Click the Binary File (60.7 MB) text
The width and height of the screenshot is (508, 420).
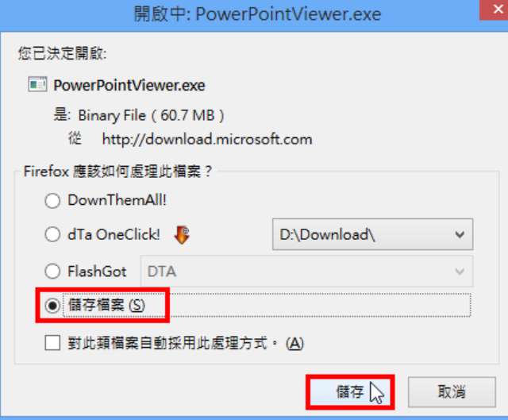151,115
